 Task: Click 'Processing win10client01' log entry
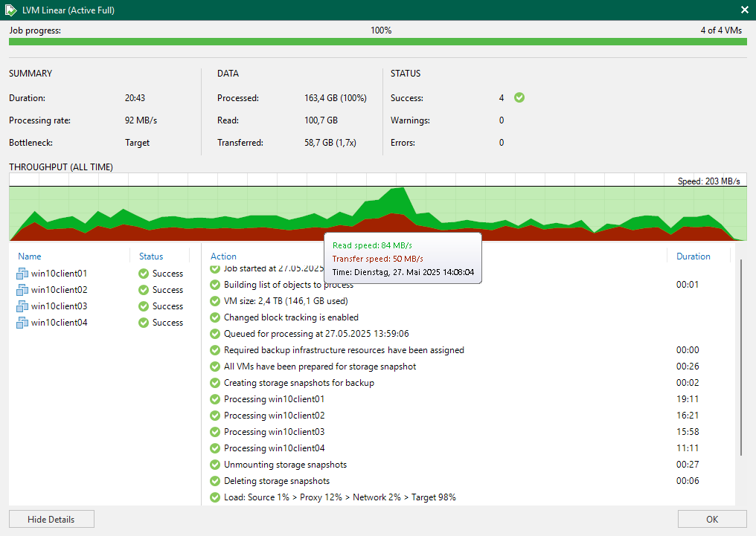click(x=274, y=399)
